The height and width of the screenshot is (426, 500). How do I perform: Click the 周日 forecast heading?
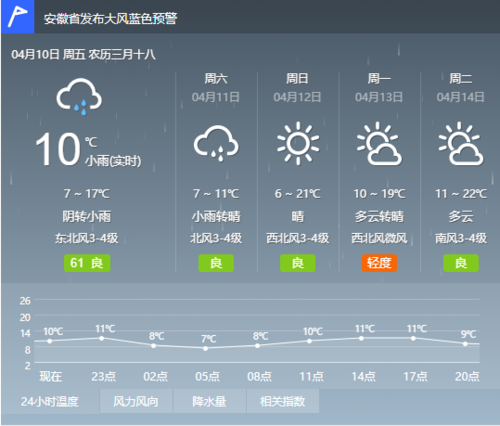297,79
